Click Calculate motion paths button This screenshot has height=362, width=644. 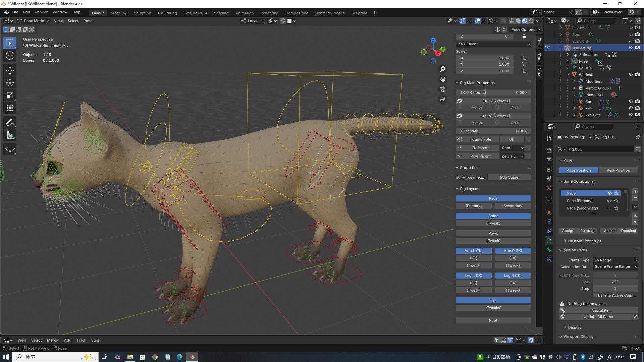pyautogui.click(x=601, y=310)
